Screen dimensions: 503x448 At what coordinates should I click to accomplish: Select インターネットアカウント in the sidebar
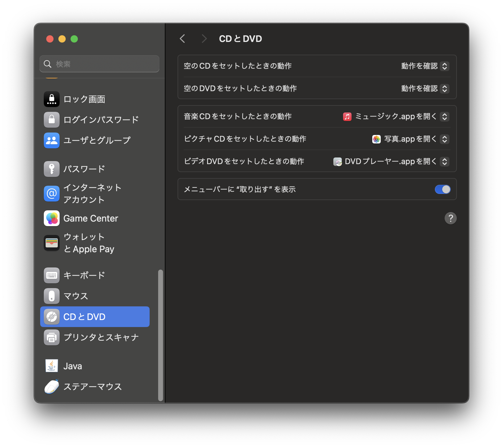point(95,194)
